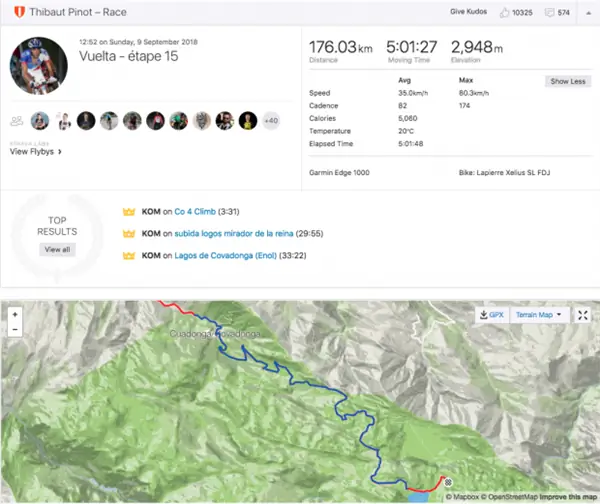Screen dimensions: 600x504
Task: Open the Terrain Map dropdown
Action: [x=539, y=315]
